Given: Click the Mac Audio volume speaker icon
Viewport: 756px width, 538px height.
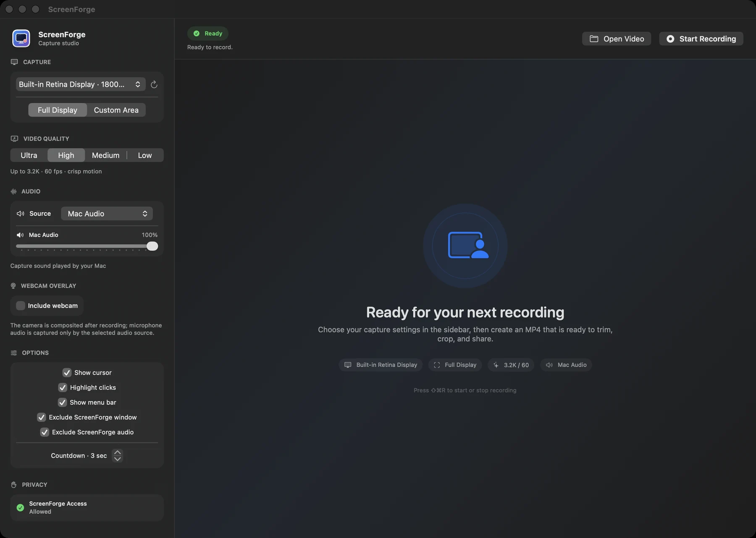Looking at the screenshot, I should (x=20, y=235).
